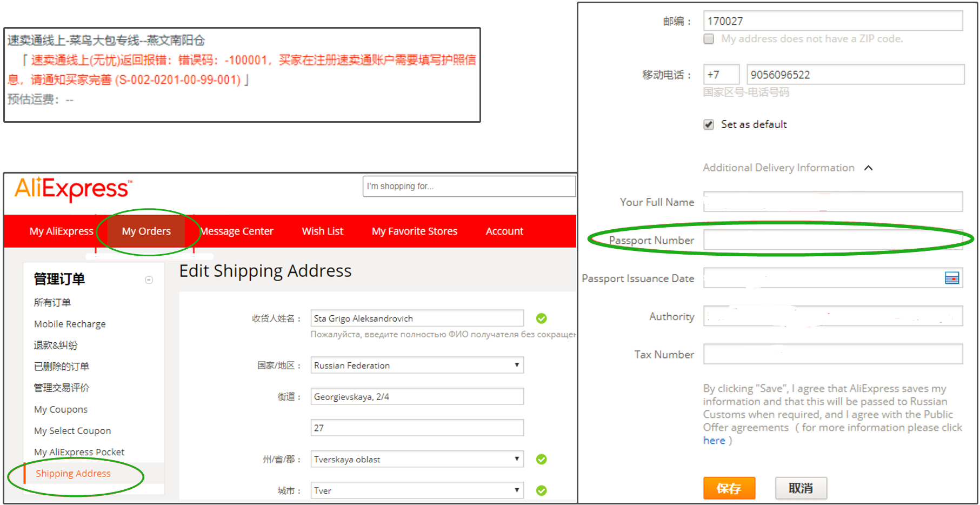Switch to the My Orders tab
Image resolution: width=980 pixels, height=505 pixels.
146,231
